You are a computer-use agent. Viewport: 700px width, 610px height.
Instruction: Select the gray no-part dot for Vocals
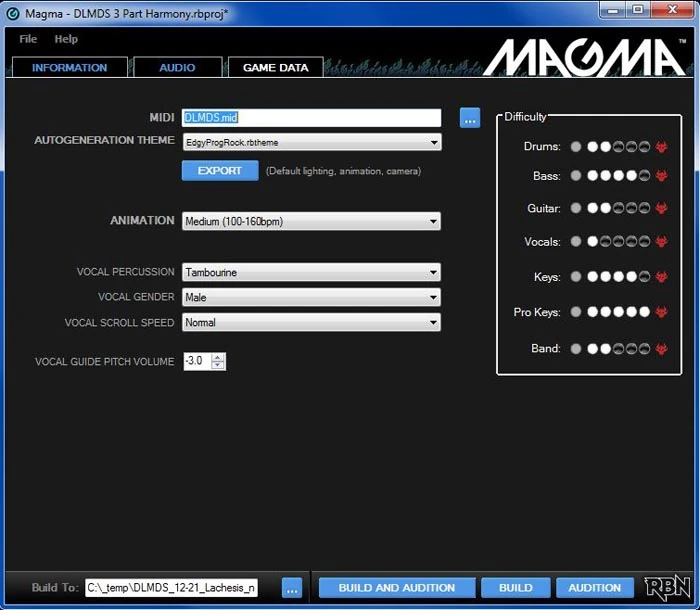click(x=576, y=242)
